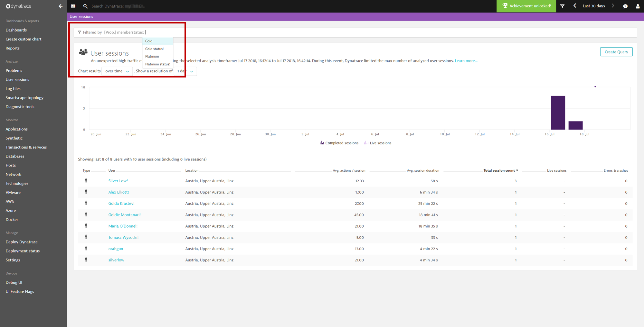Open Transactions & services in sidebar
This screenshot has width=644, height=327.
pos(26,147)
